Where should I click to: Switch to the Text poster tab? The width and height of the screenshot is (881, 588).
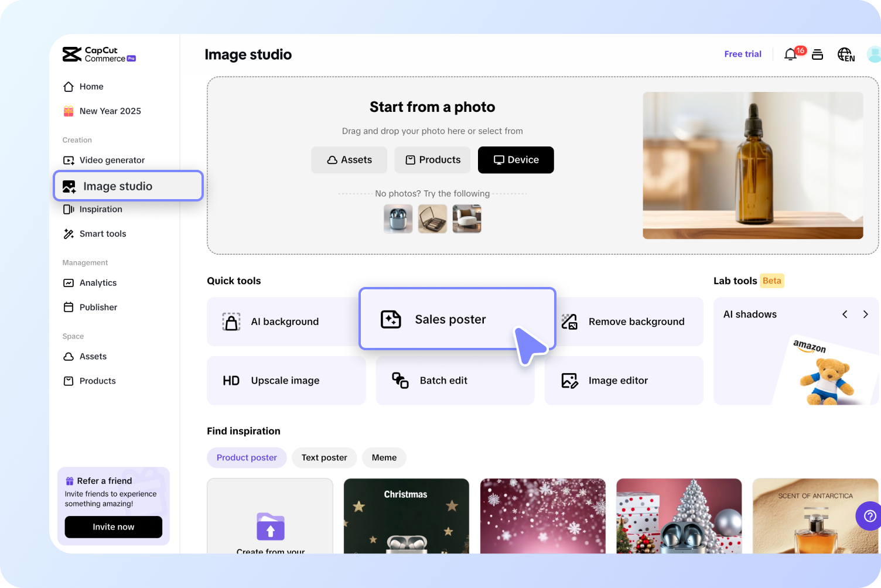coord(324,457)
